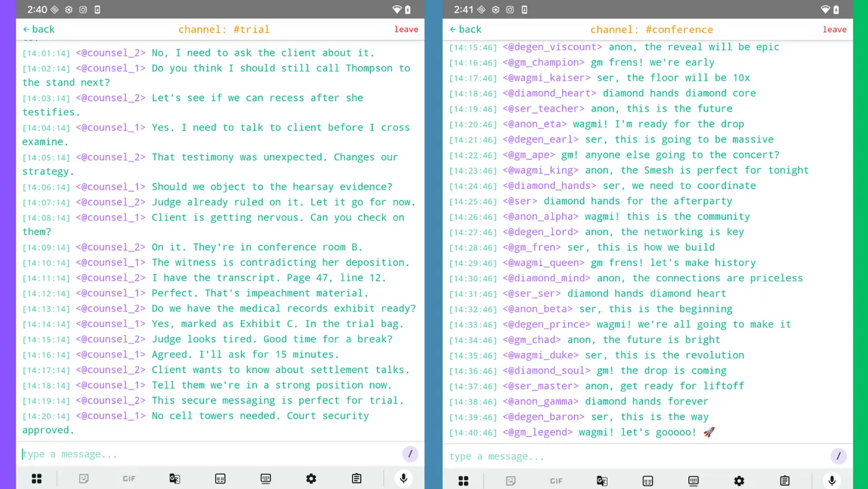Open keyboard apps grid in #conference screen
Viewport: 868px width, 489px height.
click(463, 481)
